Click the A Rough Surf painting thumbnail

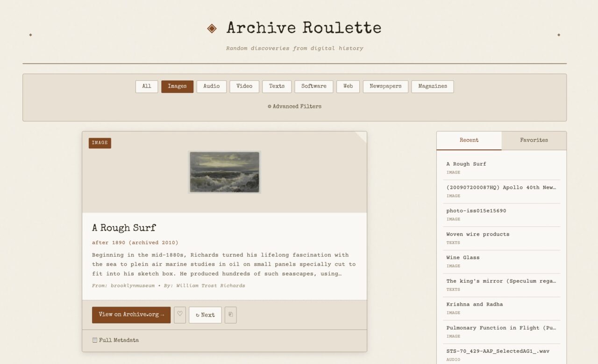click(x=224, y=171)
